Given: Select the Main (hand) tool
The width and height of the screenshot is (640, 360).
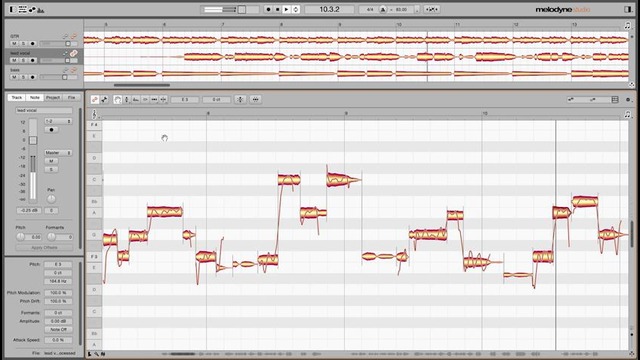Looking at the screenshot, I should [x=118, y=100].
